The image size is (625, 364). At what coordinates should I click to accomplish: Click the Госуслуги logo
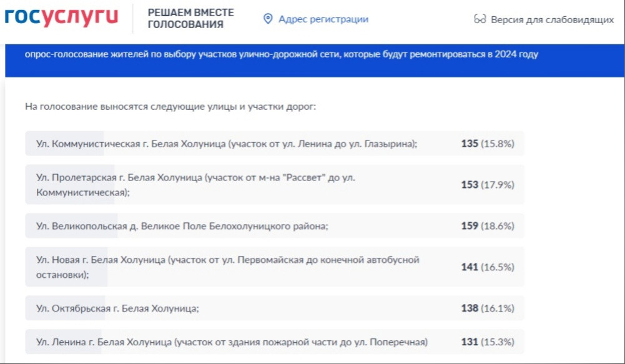(x=61, y=18)
